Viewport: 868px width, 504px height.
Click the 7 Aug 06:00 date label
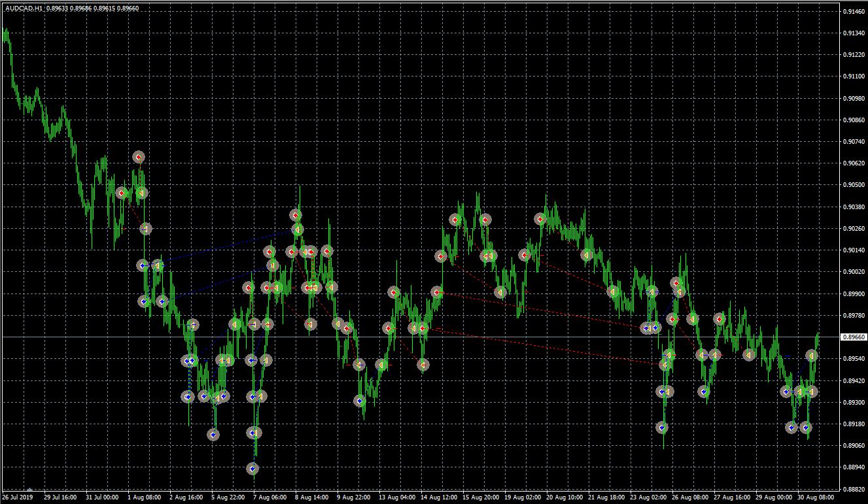coord(269,497)
